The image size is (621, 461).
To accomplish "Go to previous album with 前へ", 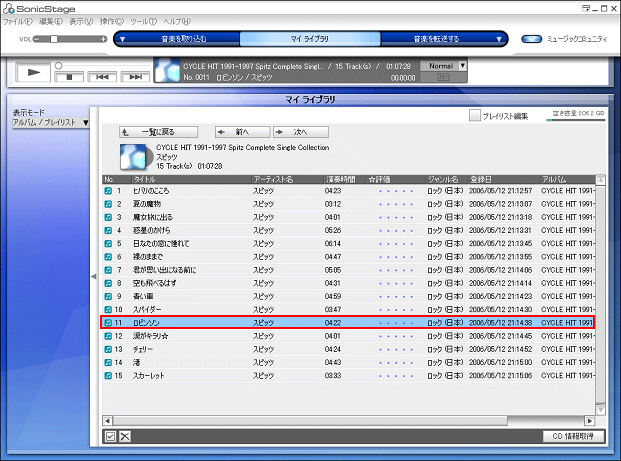I will [242, 132].
